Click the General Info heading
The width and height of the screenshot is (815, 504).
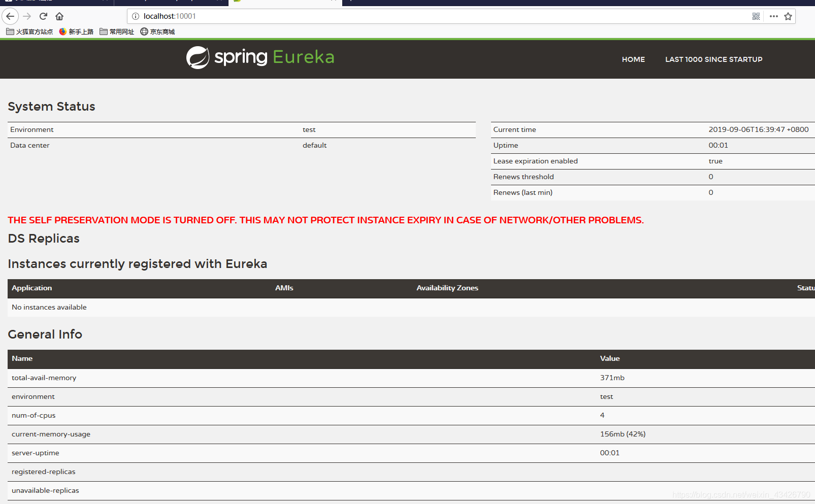tap(45, 334)
